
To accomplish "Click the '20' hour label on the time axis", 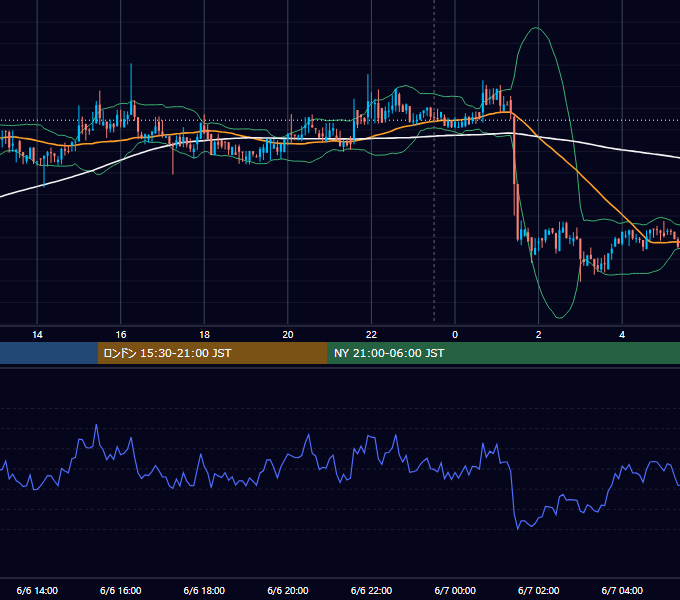I will pyautogui.click(x=288, y=335).
